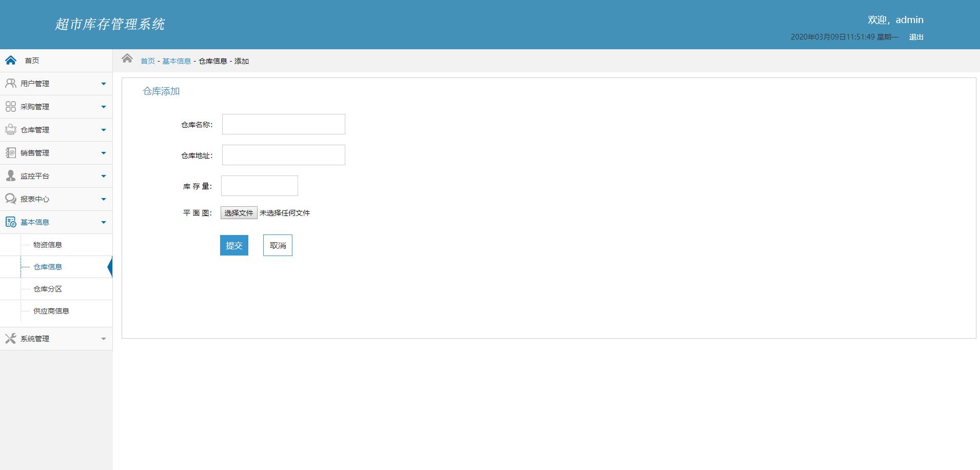Click the 取消 cancel button
Image resolution: width=980 pixels, height=470 pixels.
[278, 245]
